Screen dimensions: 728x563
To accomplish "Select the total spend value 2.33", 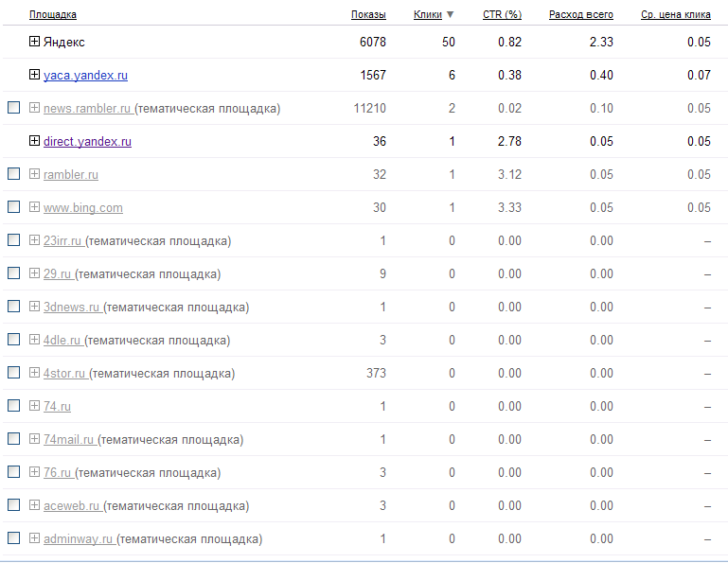I will click(601, 43).
